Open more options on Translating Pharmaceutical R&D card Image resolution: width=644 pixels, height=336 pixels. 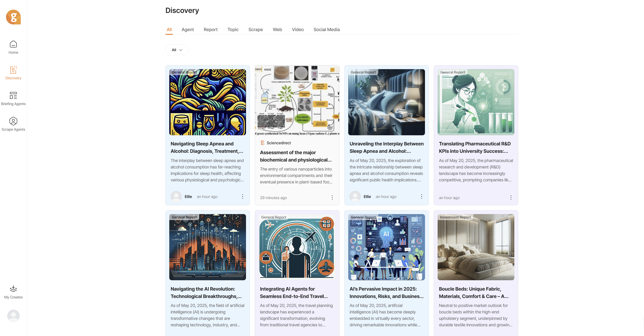tap(511, 197)
